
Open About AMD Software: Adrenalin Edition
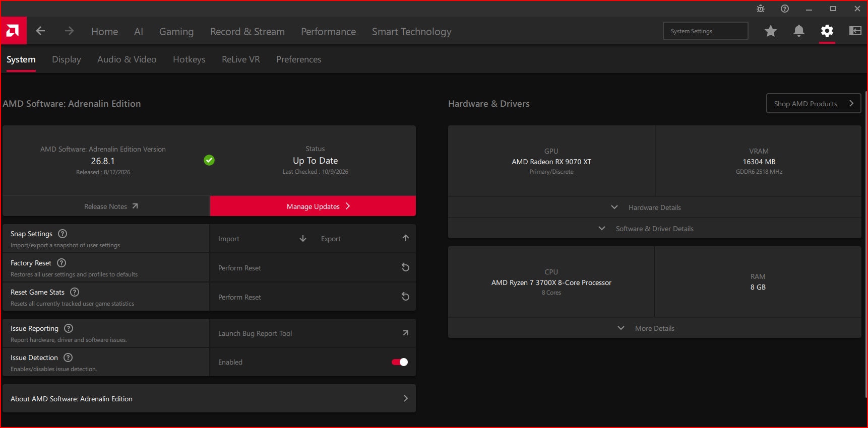point(209,399)
